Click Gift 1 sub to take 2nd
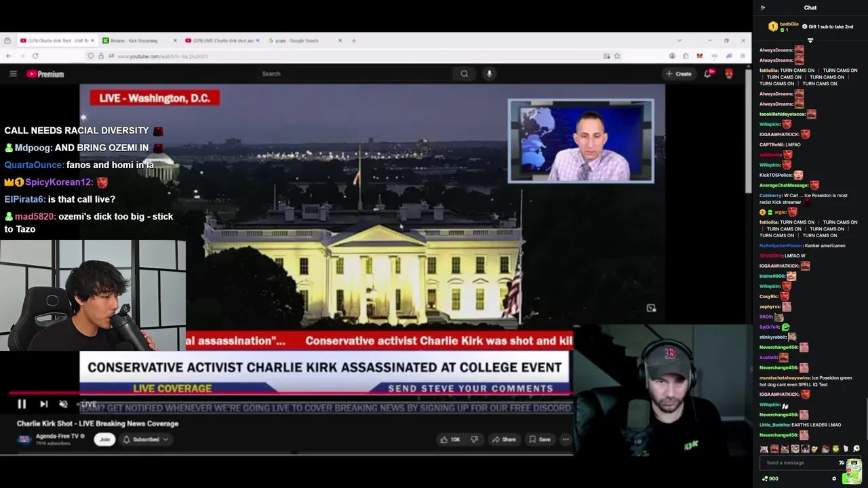The height and width of the screenshot is (488, 868). click(827, 26)
